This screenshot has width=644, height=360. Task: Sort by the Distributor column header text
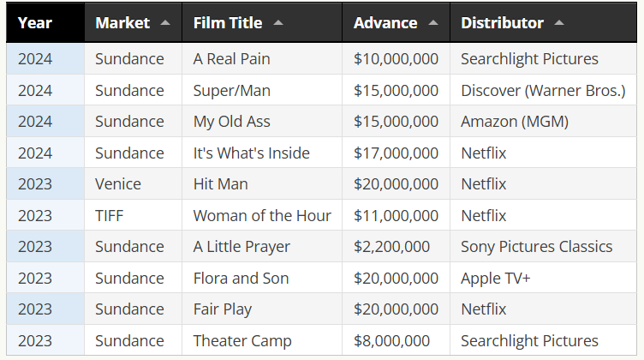click(502, 23)
